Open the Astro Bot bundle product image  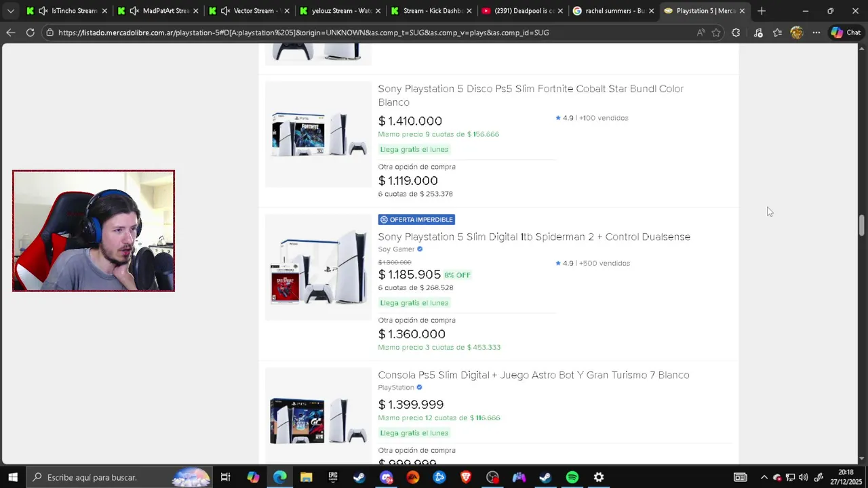pyautogui.click(x=318, y=415)
